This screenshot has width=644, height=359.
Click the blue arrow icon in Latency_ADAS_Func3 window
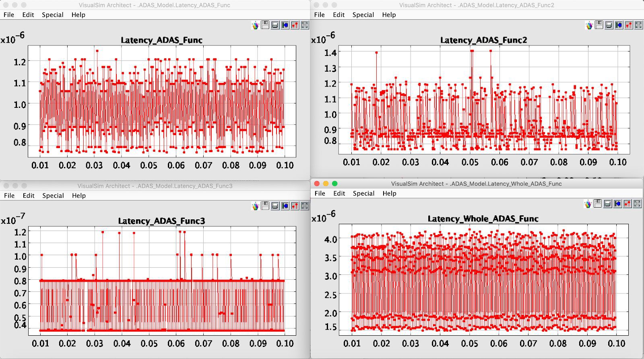click(285, 206)
